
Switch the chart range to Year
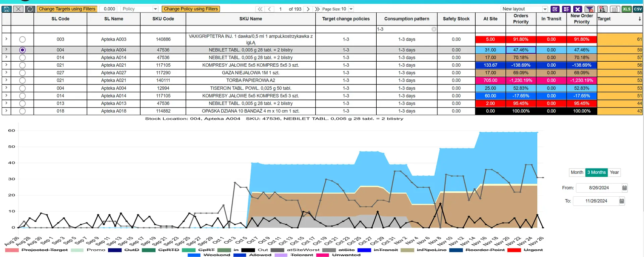click(x=614, y=172)
